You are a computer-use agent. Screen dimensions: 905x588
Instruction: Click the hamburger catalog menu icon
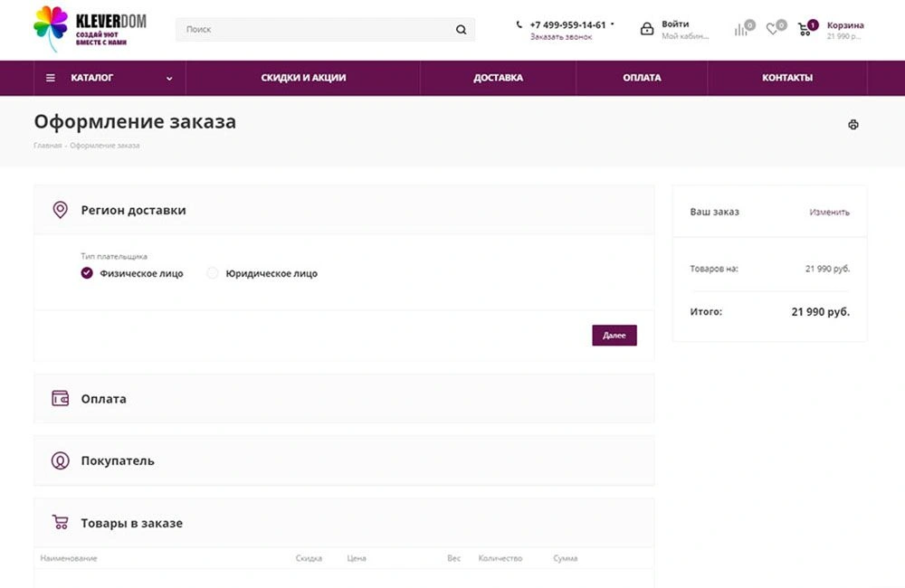coord(51,78)
